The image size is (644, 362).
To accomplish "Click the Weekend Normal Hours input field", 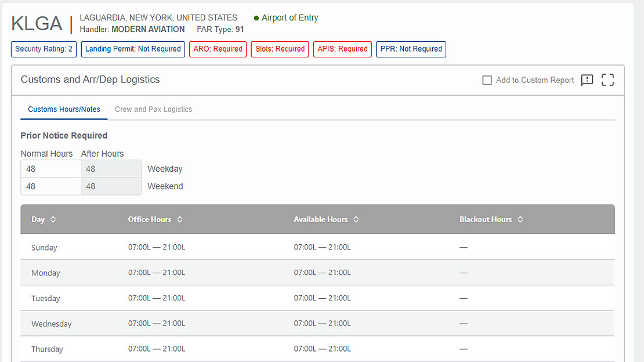I will pyautogui.click(x=50, y=186).
